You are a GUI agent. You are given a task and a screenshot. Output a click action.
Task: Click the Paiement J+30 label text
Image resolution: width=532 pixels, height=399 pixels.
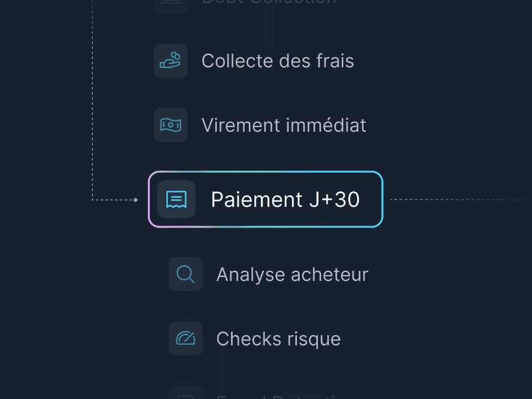tap(285, 199)
